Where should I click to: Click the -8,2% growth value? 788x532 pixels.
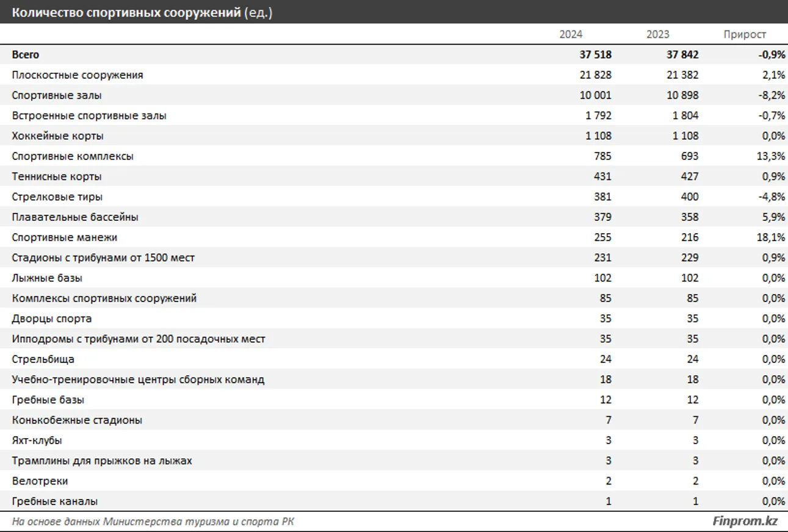[771, 96]
